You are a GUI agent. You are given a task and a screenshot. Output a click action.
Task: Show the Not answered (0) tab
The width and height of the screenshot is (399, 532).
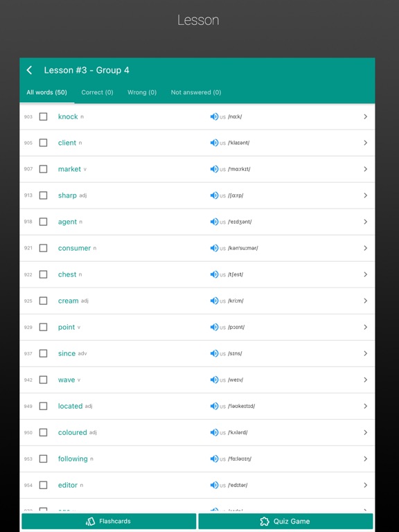tap(196, 92)
